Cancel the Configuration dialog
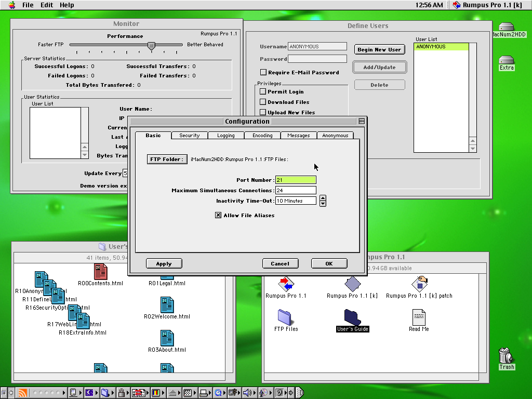Screen dimensions: 532x399 pyautogui.click(x=280, y=263)
